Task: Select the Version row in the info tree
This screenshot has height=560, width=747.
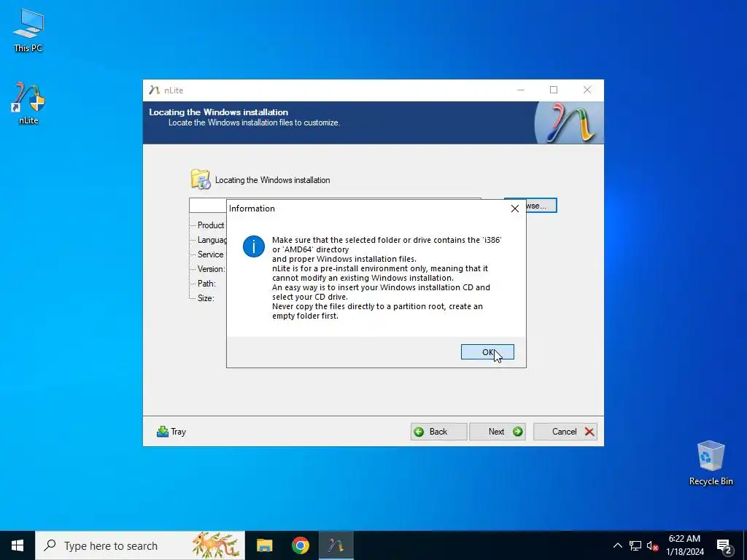Action: pos(211,269)
